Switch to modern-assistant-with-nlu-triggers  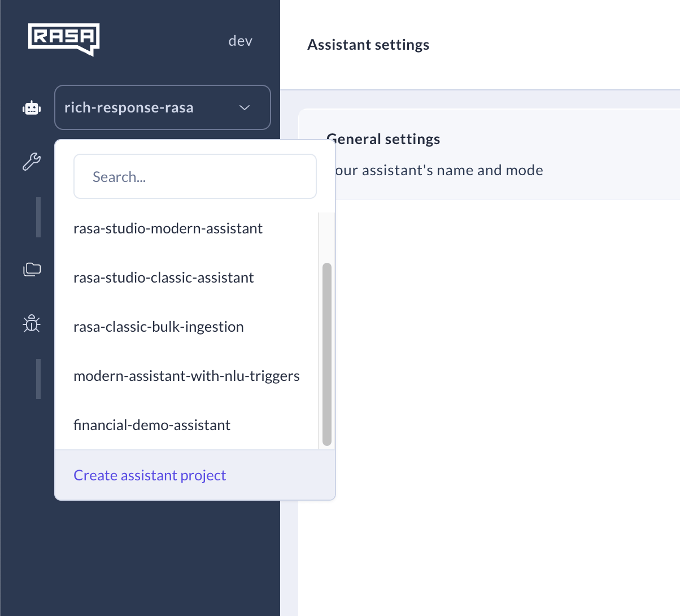point(187,376)
